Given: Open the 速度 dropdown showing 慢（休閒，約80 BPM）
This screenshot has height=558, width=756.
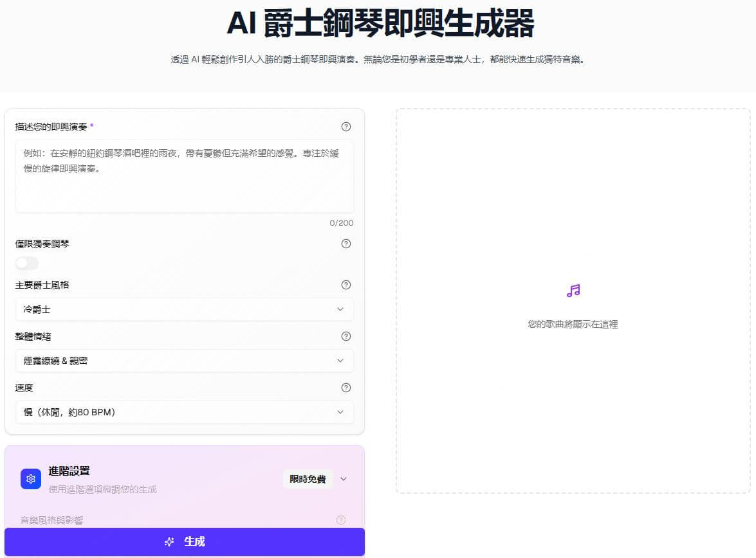Looking at the screenshot, I should 184,412.
